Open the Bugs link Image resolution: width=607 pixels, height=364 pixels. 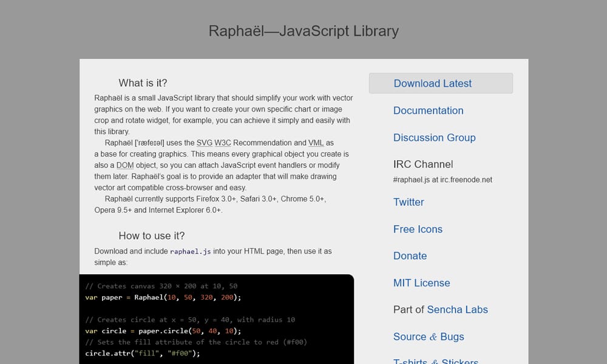click(452, 337)
